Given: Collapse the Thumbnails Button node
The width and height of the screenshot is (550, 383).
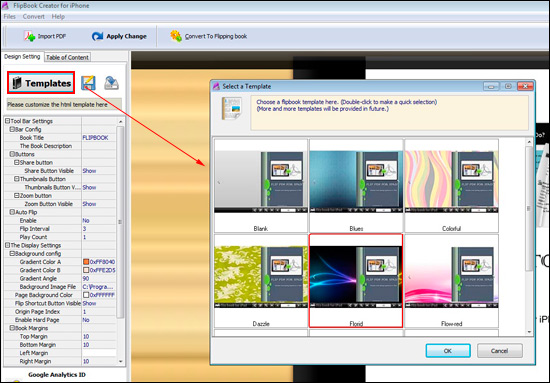Looking at the screenshot, I should [x=16, y=179].
